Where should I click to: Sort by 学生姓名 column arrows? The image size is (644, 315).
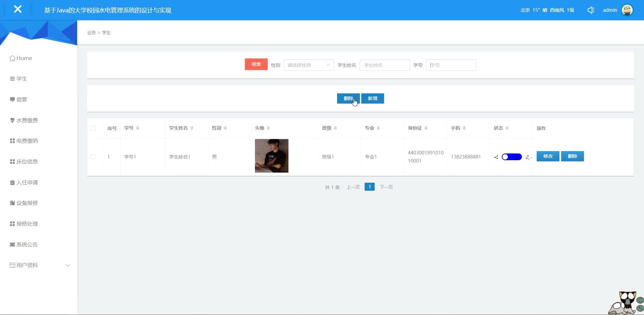[x=192, y=128]
